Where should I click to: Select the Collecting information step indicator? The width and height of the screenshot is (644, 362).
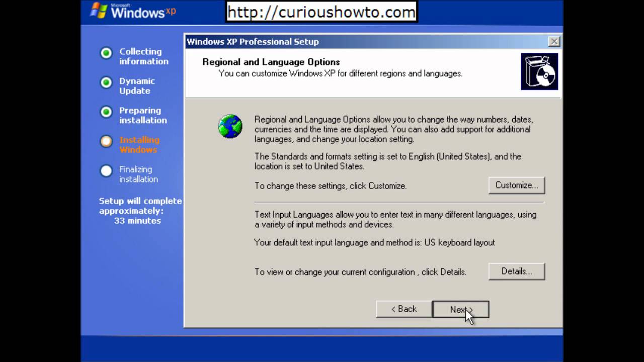pyautogui.click(x=106, y=53)
